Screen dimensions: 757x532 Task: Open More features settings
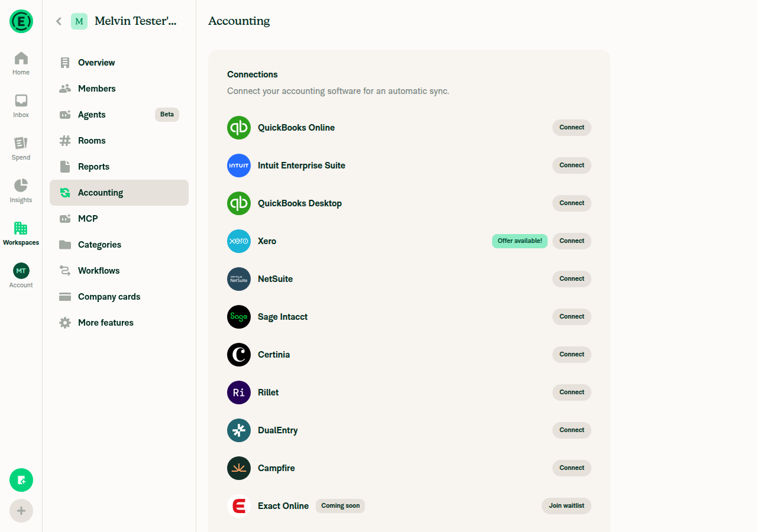pyautogui.click(x=119, y=323)
